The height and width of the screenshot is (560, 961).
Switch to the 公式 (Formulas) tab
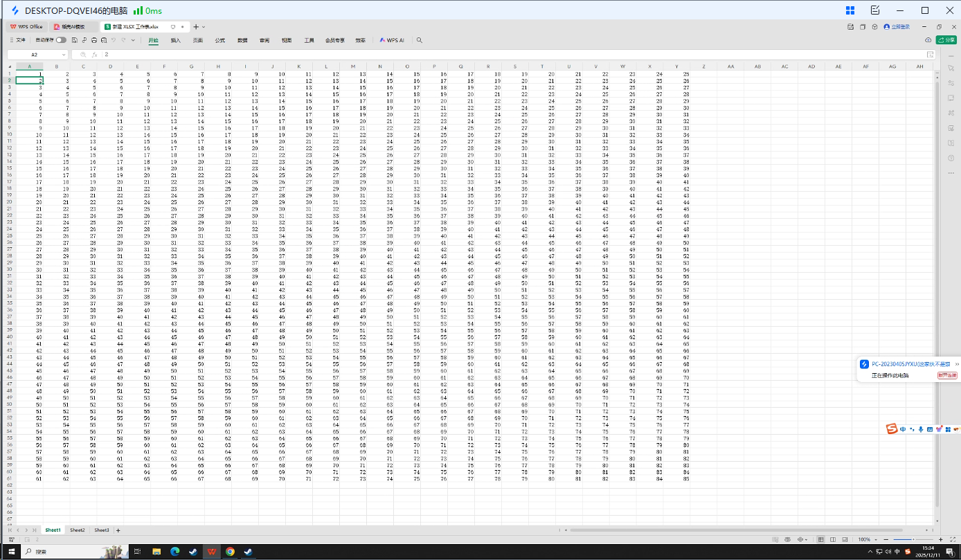[220, 40]
